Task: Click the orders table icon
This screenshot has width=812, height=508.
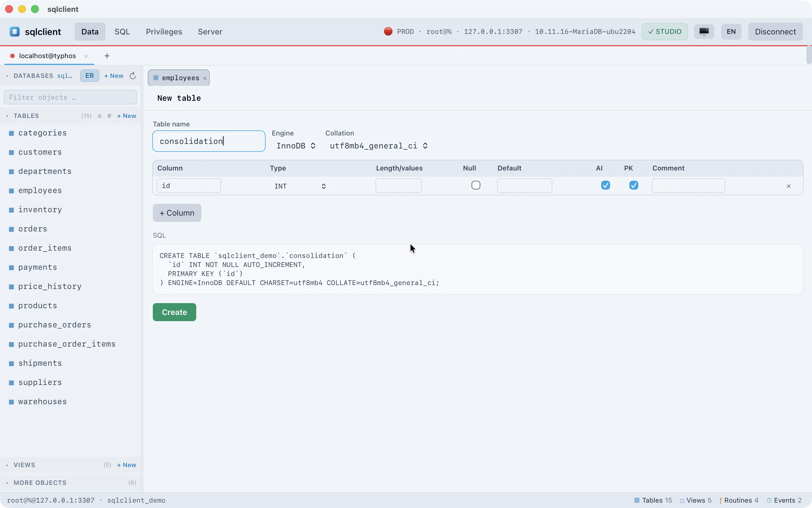Action: pyautogui.click(x=11, y=229)
